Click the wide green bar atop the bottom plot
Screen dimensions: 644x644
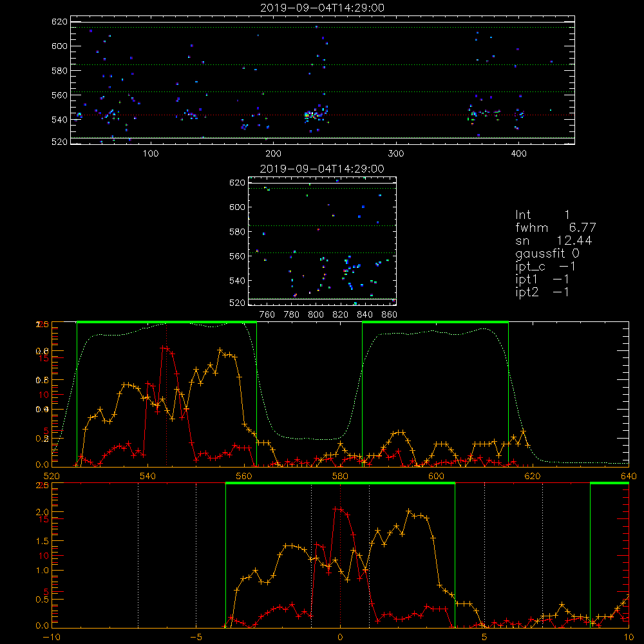pos(340,483)
